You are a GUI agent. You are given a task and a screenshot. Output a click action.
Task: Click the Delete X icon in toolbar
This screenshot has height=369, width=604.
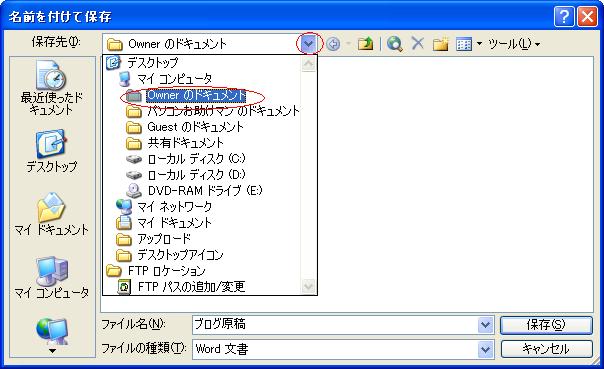(x=418, y=44)
